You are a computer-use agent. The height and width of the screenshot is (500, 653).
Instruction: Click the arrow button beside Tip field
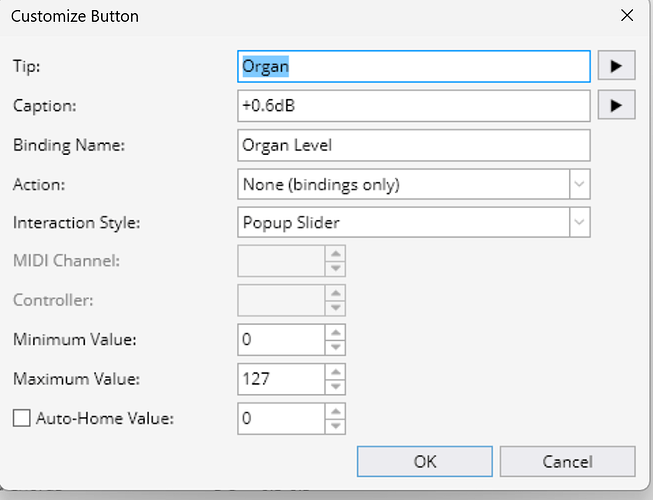[x=617, y=66]
